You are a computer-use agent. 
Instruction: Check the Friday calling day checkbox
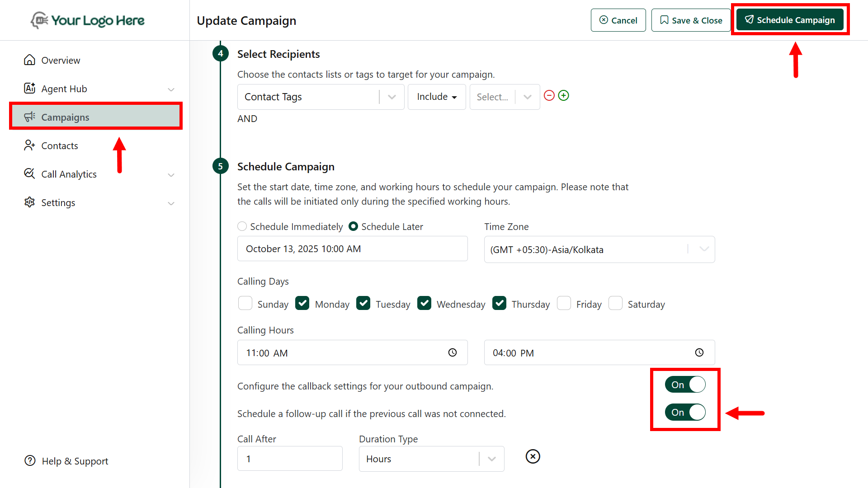tap(564, 303)
